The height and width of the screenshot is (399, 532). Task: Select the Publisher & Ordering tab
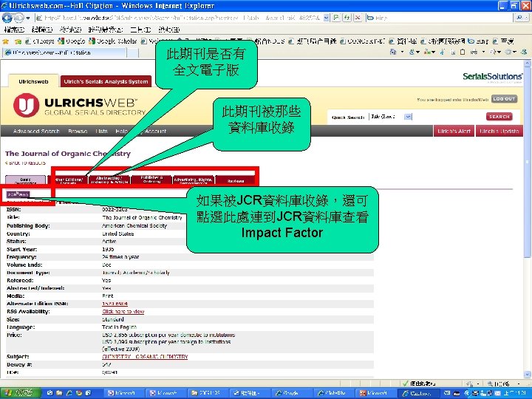(x=151, y=180)
